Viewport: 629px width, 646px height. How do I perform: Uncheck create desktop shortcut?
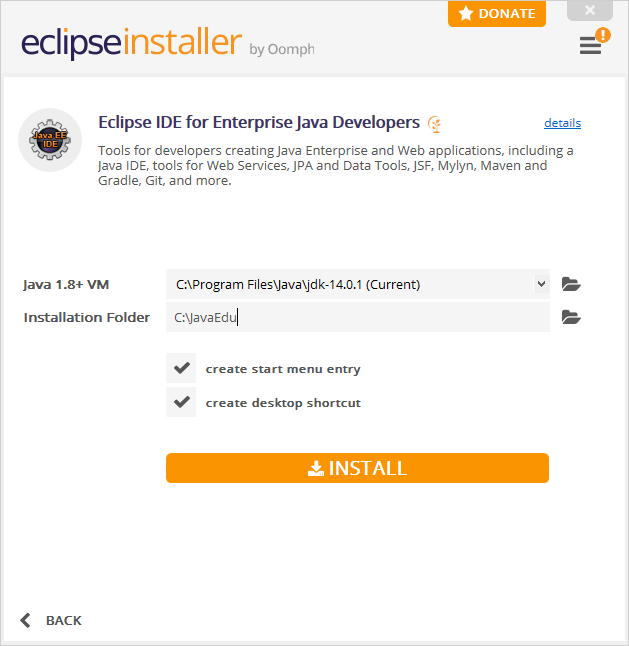[x=181, y=402]
